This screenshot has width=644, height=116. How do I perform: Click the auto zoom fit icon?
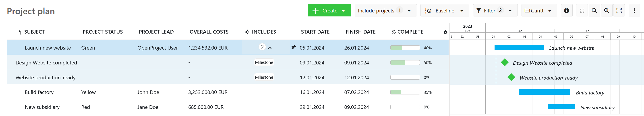click(582, 10)
